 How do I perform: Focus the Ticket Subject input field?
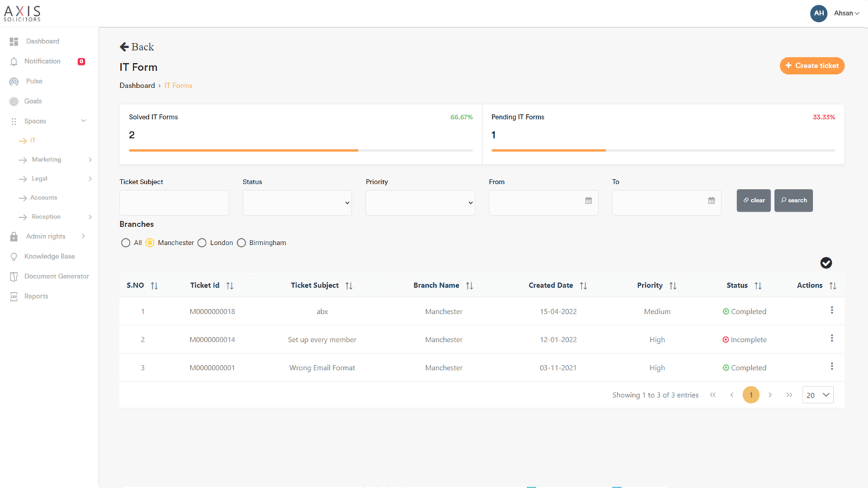[x=174, y=203]
